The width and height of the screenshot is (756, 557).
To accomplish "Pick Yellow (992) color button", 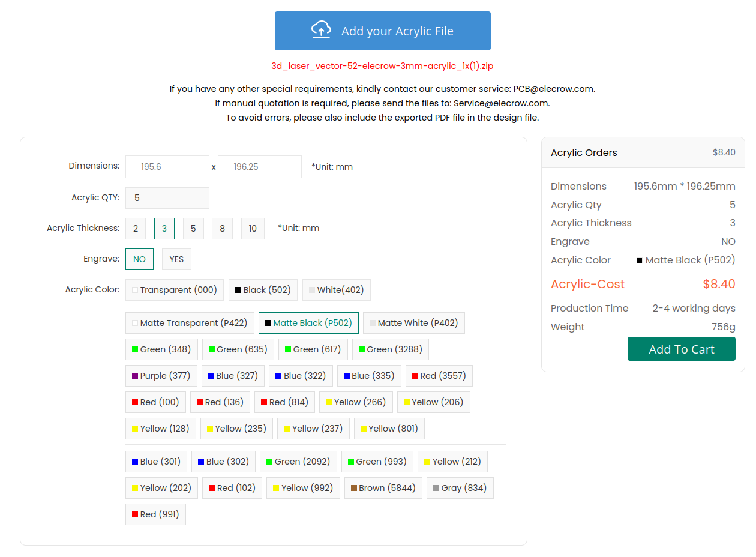I will pyautogui.click(x=304, y=488).
